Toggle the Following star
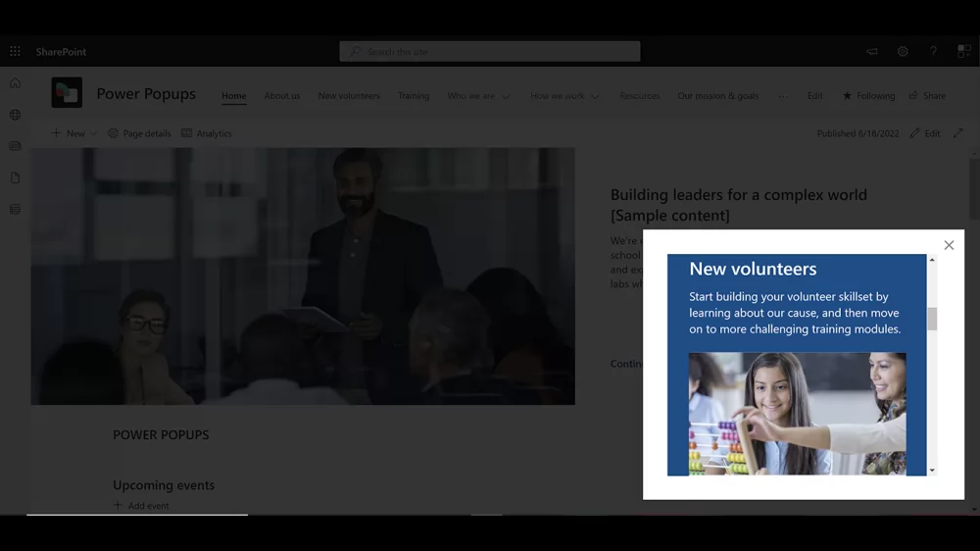 click(868, 96)
